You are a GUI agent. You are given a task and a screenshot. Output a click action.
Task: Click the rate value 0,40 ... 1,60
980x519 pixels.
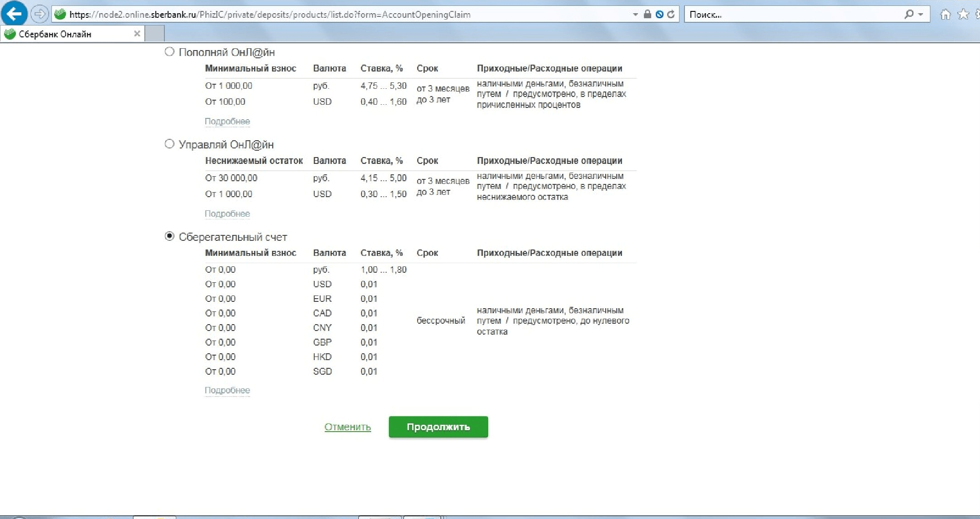[383, 102]
